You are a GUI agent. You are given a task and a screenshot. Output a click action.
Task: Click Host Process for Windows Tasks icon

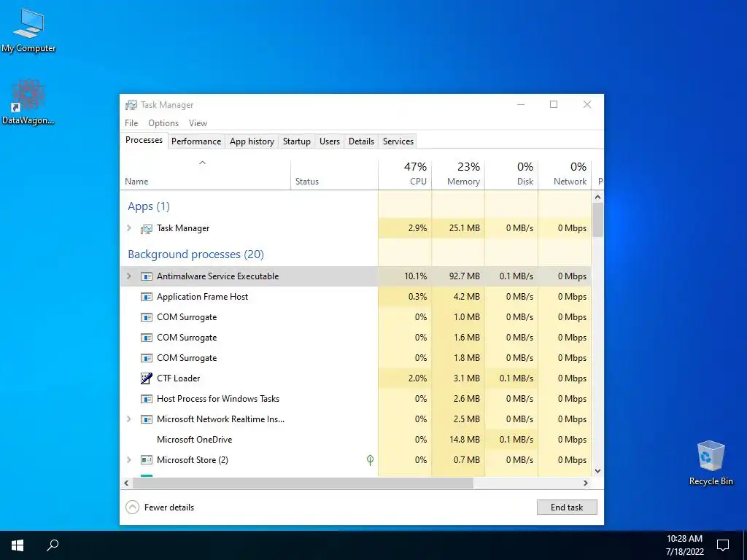(x=146, y=399)
